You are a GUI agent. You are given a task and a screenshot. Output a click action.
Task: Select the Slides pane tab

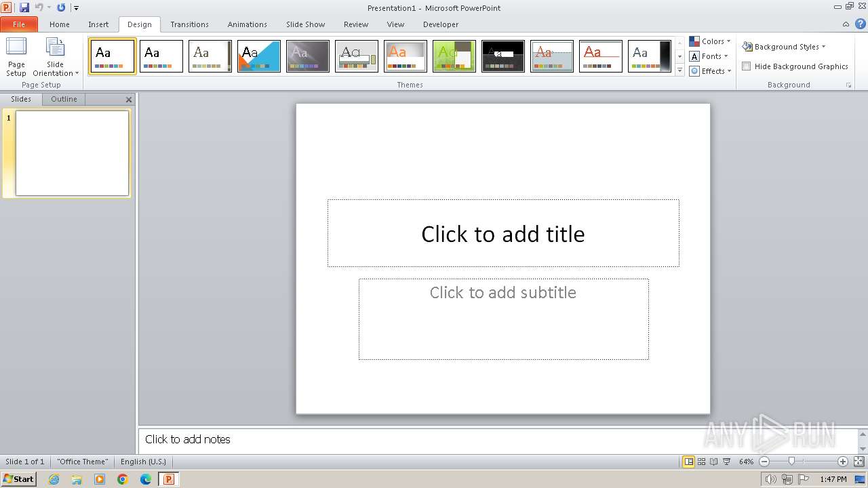coord(21,99)
